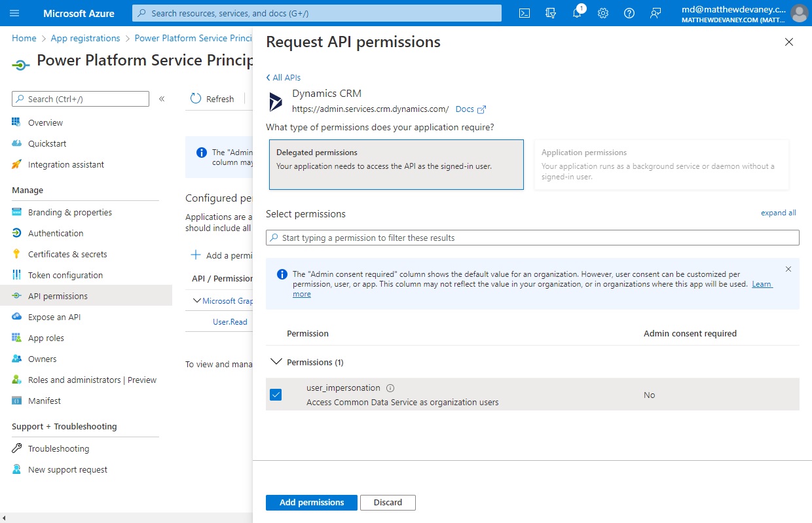Click expand all permissions

tap(779, 212)
